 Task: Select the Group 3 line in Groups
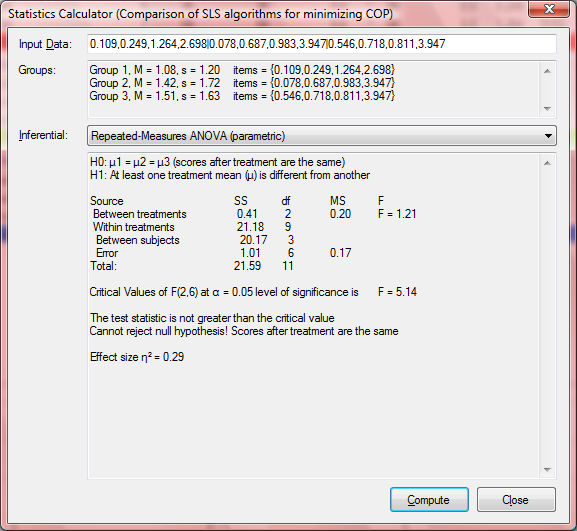[x=242, y=96]
